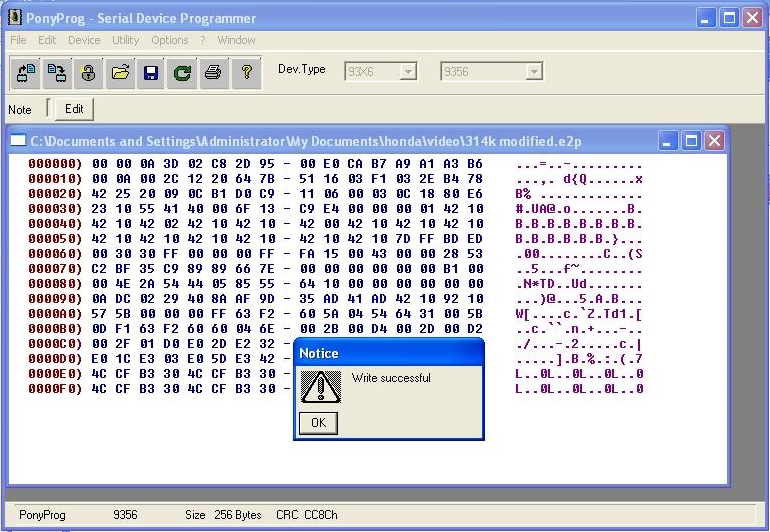Click the security padlock toolbar icon
This screenshot has width=770, height=532.
(88, 73)
